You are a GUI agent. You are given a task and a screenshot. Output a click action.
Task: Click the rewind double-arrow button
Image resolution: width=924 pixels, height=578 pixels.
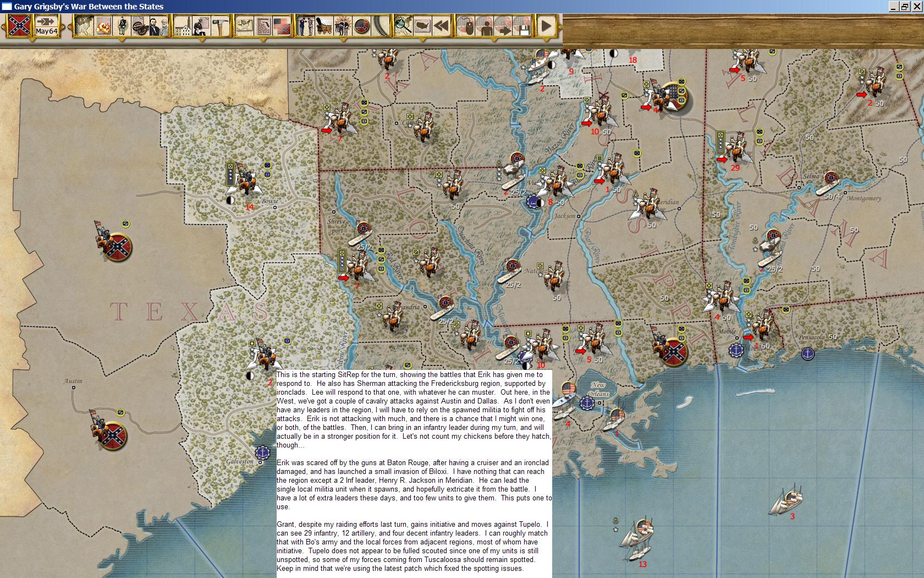click(x=441, y=26)
